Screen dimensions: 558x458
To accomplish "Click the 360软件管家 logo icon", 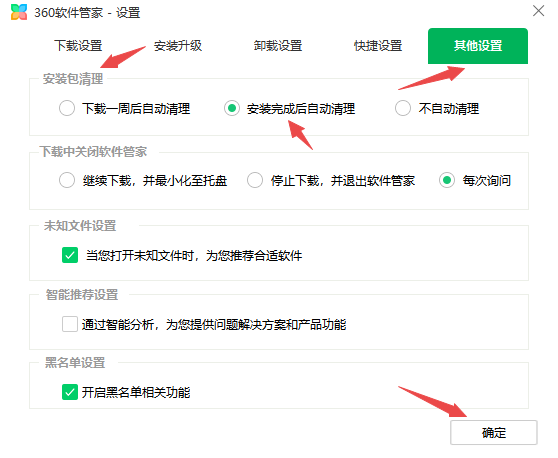I will 19,12.
